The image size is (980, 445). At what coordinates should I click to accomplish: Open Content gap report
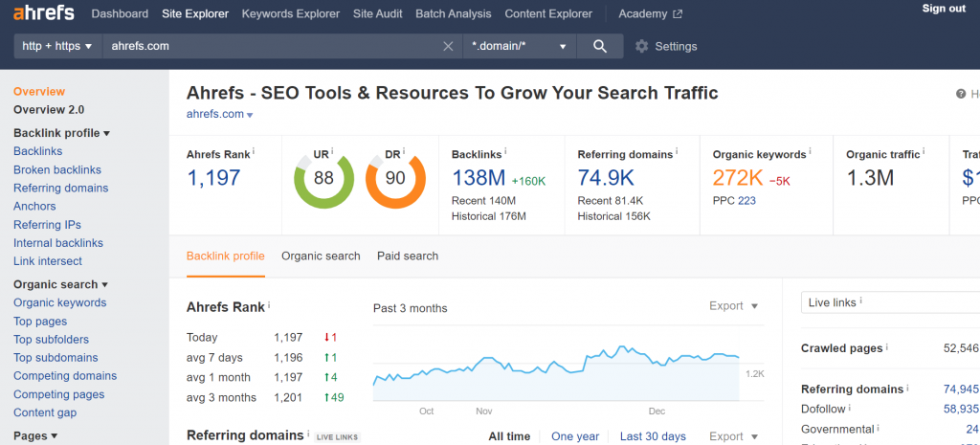pos(45,412)
